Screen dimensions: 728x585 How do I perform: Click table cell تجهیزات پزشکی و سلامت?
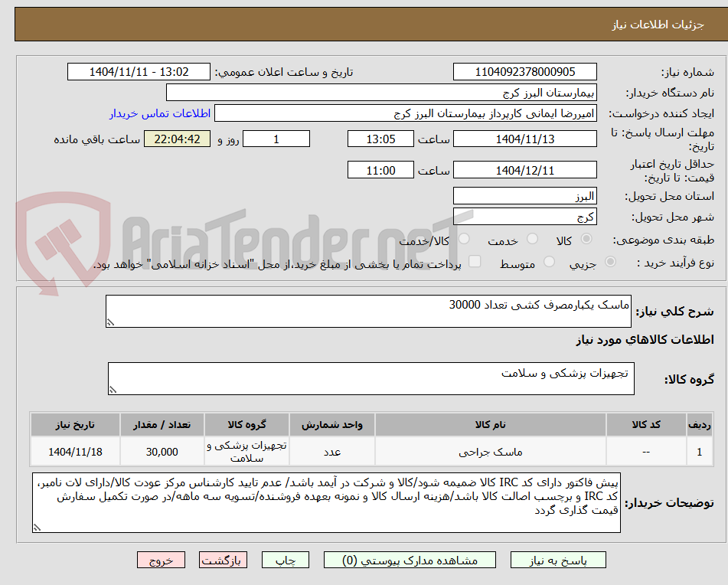coord(246,451)
